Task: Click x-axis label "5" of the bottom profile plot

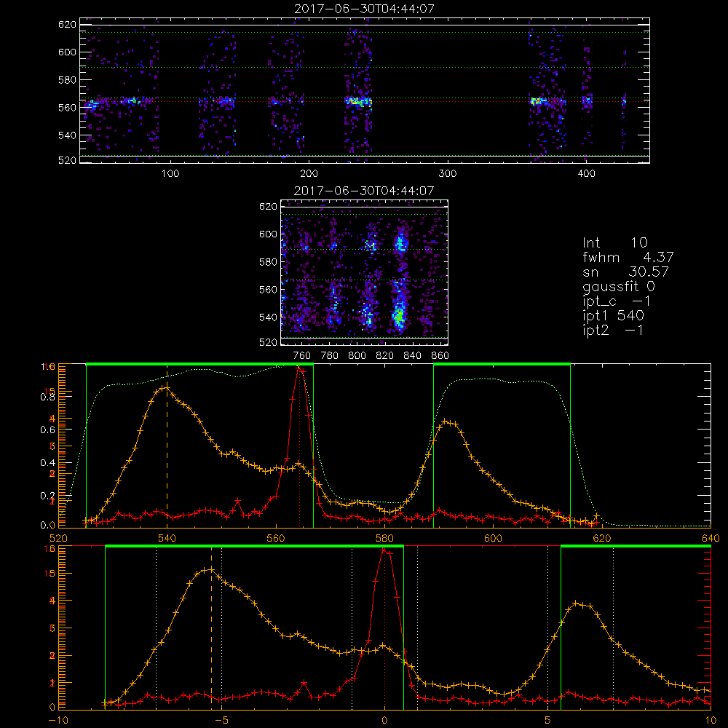Action: [x=548, y=721]
